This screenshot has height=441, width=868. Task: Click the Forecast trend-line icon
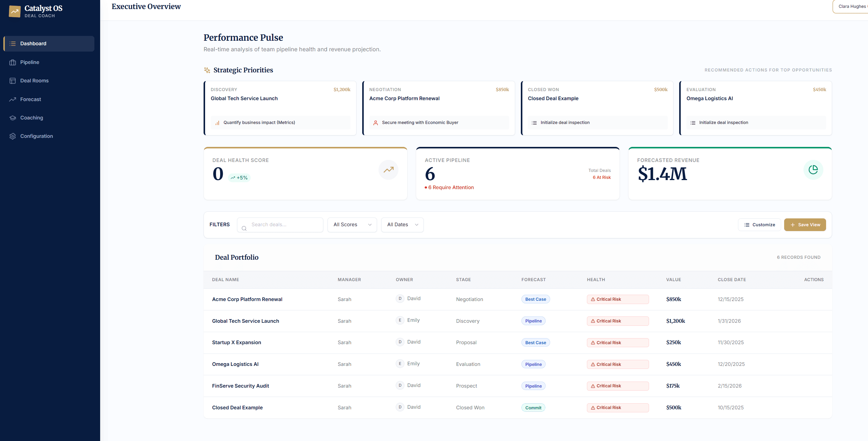pyautogui.click(x=13, y=99)
